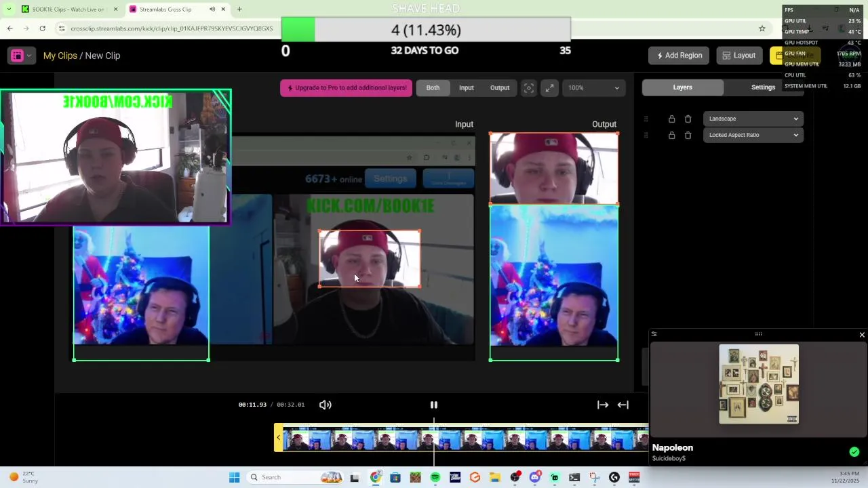Bookmark this page with star icon
The image size is (868, 488).
(762, 28)
